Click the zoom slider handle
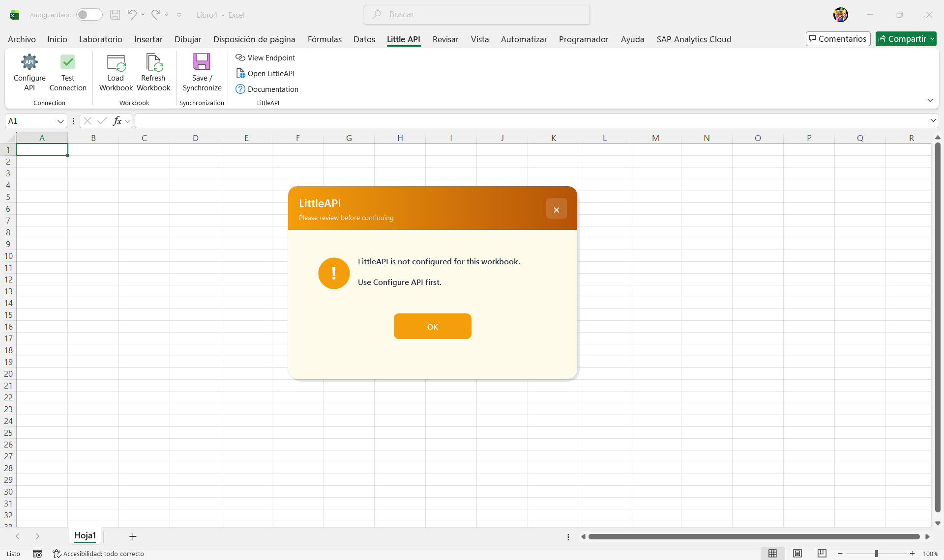Viewport: 944px width, 560px height. point(877,554)
